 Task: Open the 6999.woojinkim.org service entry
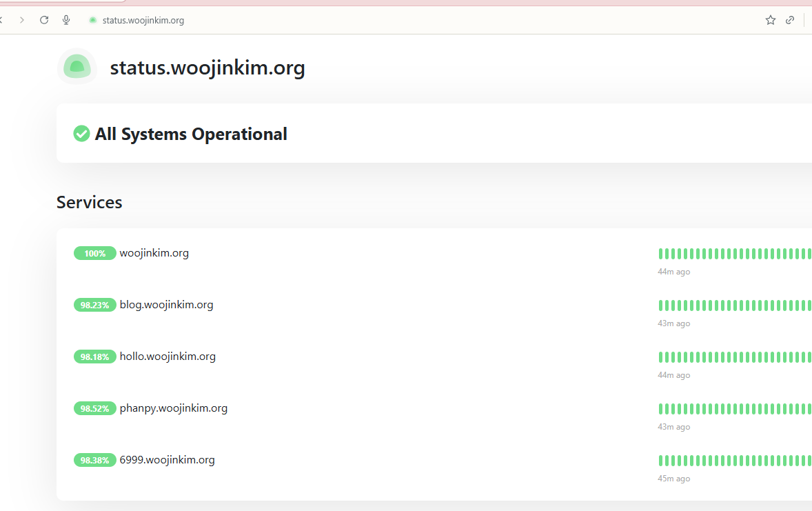click(167, 460)
